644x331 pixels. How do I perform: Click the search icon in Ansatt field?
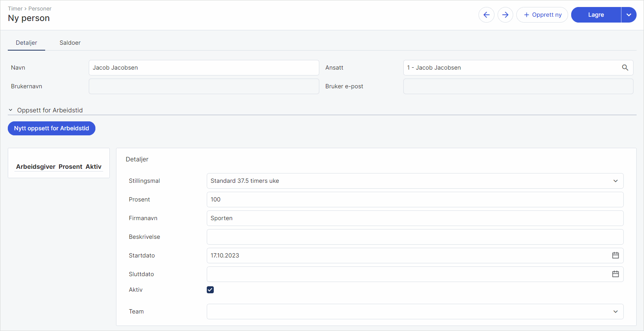[625, 68]
